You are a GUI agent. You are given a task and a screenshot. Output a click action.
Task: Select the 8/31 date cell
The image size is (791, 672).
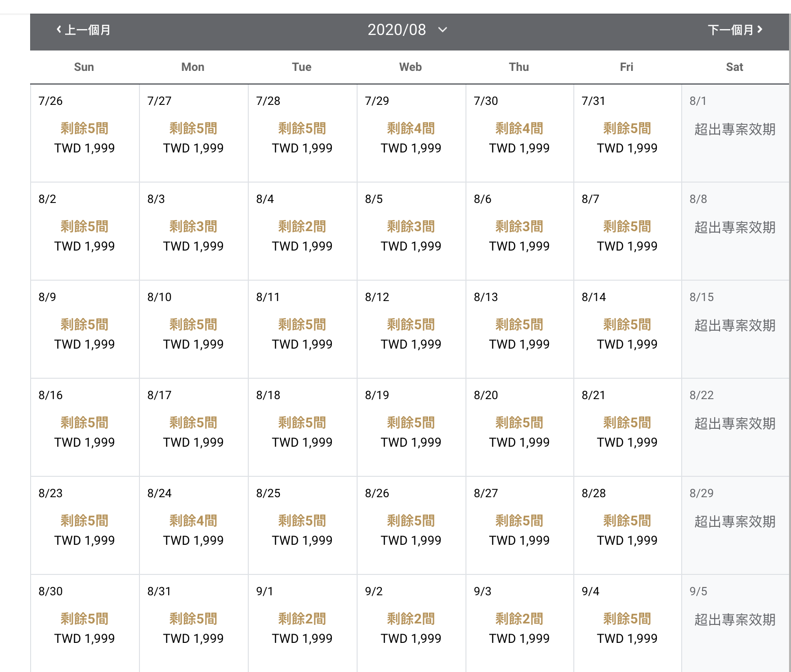(x=193, y=623)
